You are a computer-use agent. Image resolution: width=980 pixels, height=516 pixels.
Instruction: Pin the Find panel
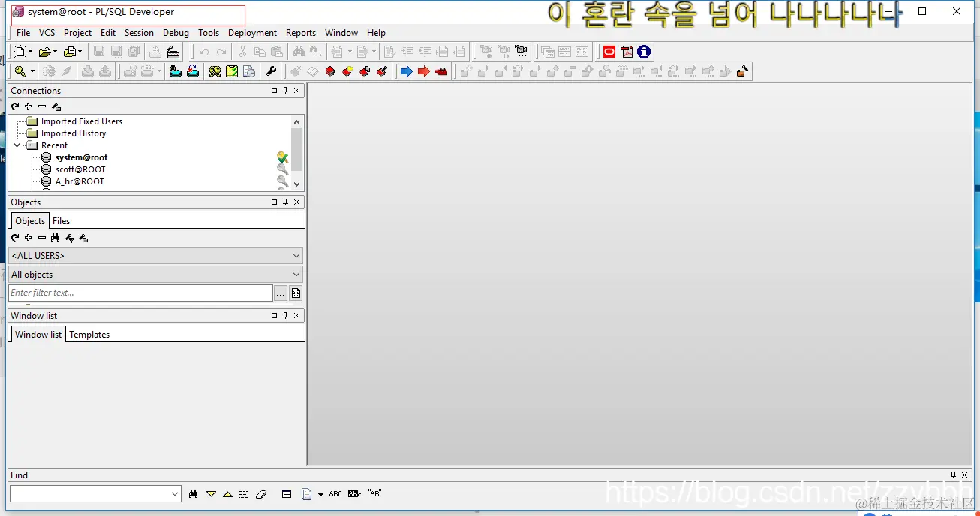point(953,475)
